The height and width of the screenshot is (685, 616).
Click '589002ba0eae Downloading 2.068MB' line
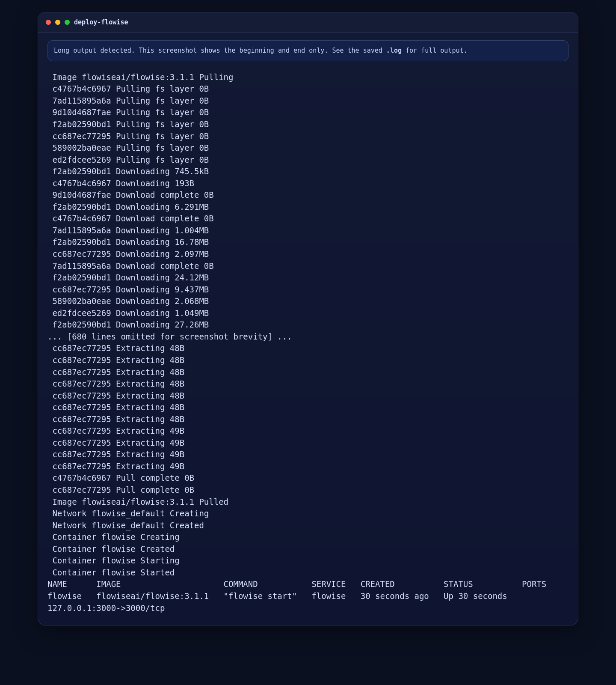pyautogui.click(x=130, y=301)
